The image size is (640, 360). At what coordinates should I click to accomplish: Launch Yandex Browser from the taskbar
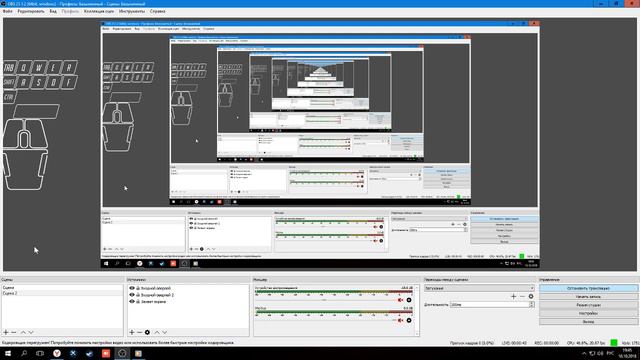point(57,353)
